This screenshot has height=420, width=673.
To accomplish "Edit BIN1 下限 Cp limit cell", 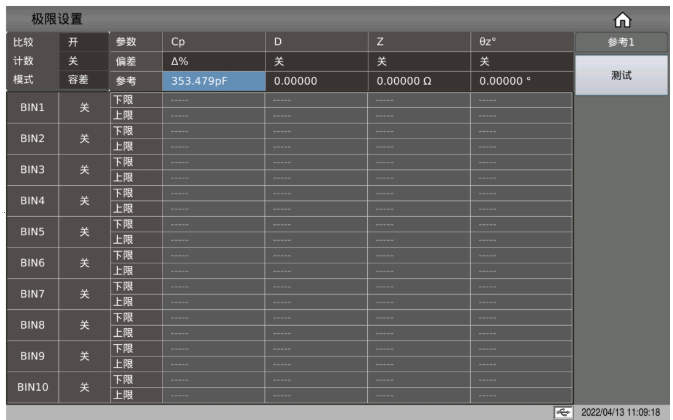I will point(213,100).
